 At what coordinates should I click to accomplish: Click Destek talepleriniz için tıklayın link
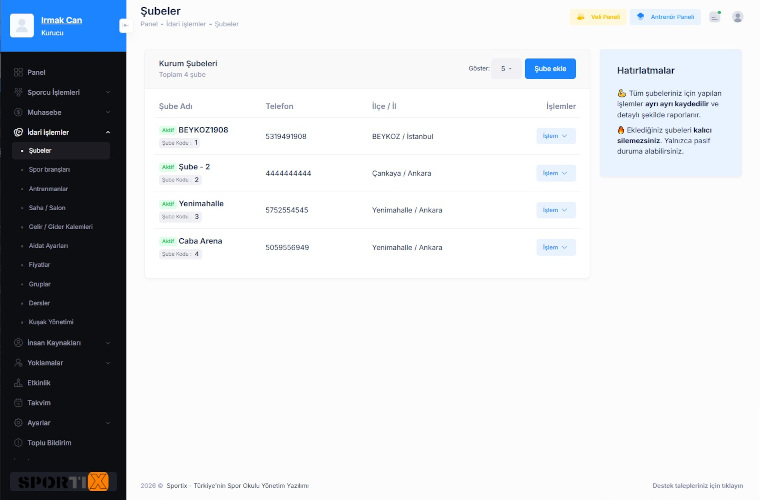click(x=697, y=485)
